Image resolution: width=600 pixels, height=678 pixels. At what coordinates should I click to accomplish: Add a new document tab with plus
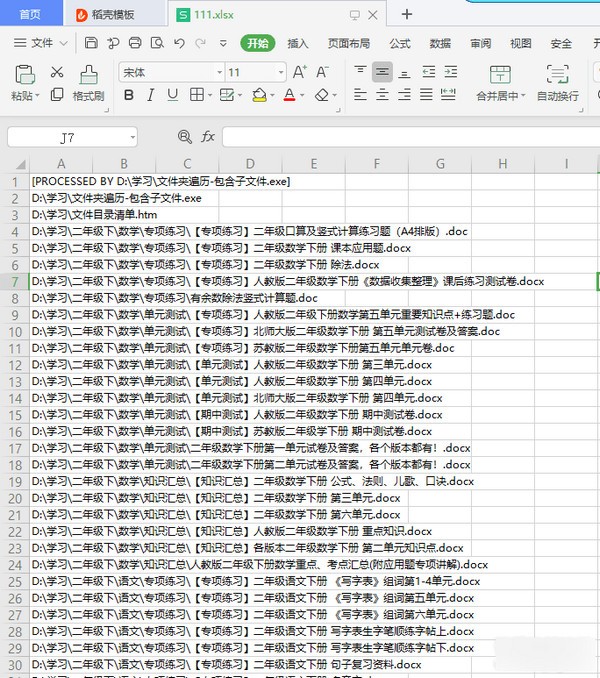406,14
